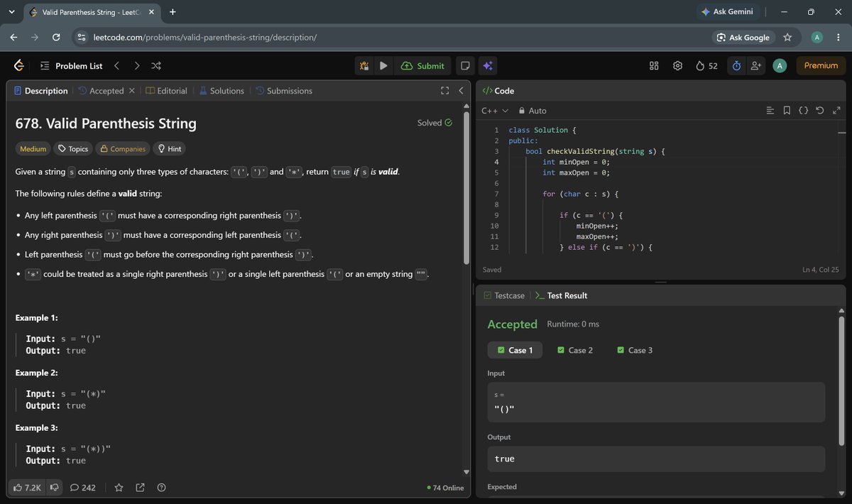
Task: Click Ask Gemini in Chrome
Action: click(x=728, y=12)
